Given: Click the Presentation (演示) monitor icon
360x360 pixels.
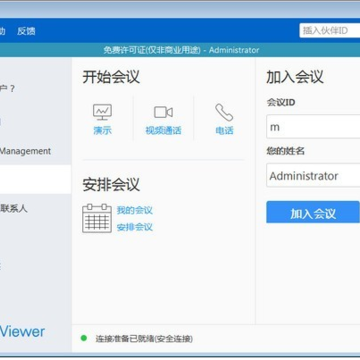Looking at the screenshot, I should pos(102,112).
